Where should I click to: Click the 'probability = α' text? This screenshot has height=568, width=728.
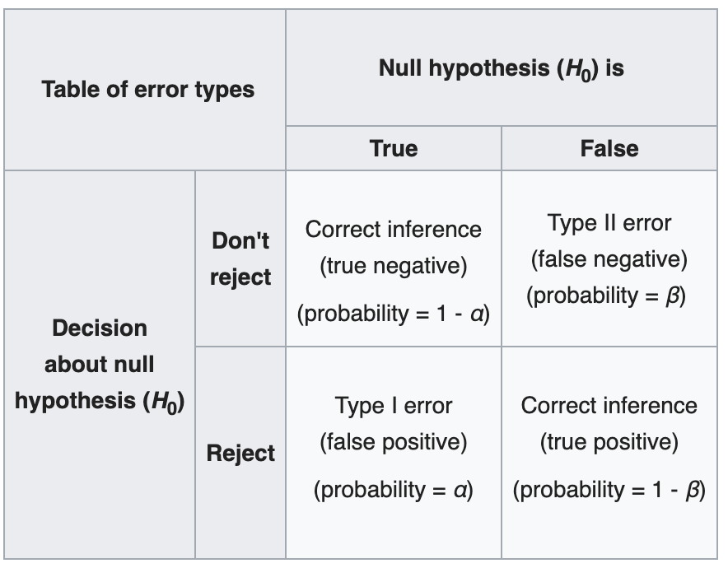pos(394,490)
